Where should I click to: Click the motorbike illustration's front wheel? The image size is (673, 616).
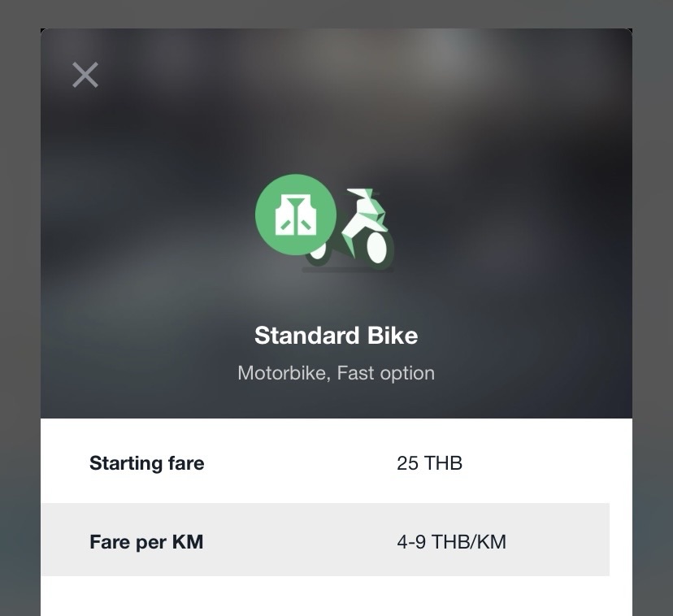(x=377, y=246)
